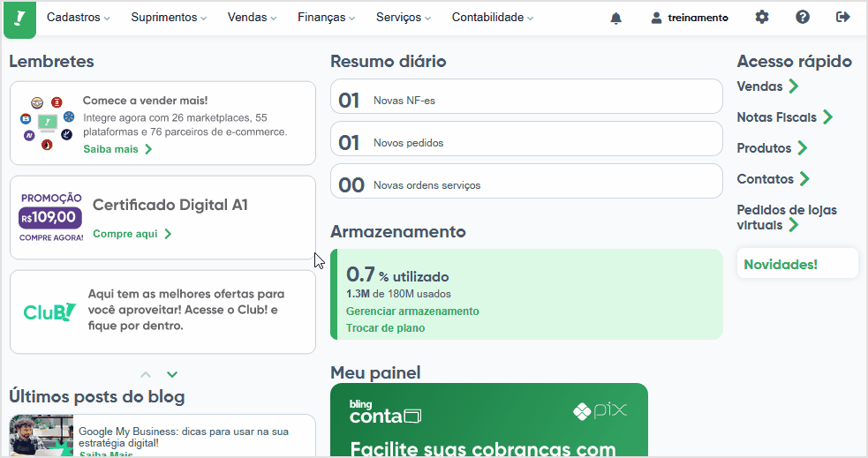Click the arrow next to Notas Fiscais
The image size is (868, 458).
pos(827,117)
